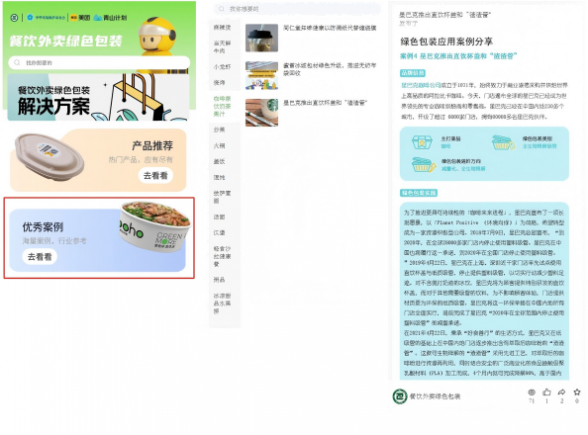Viewport: 588px width, 435px height.
Task: Open the 蜜雪冰城 packaging case thumbnail
Action: [262, 75]
